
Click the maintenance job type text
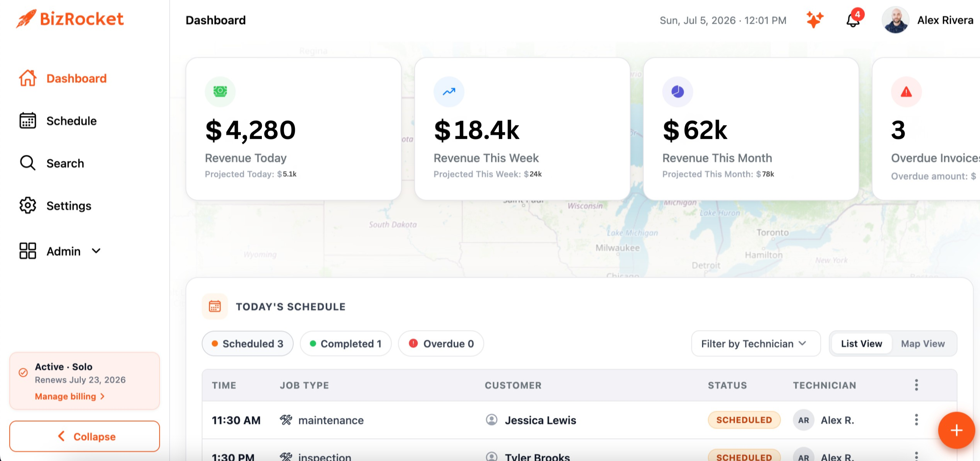(x=331, y=420)
